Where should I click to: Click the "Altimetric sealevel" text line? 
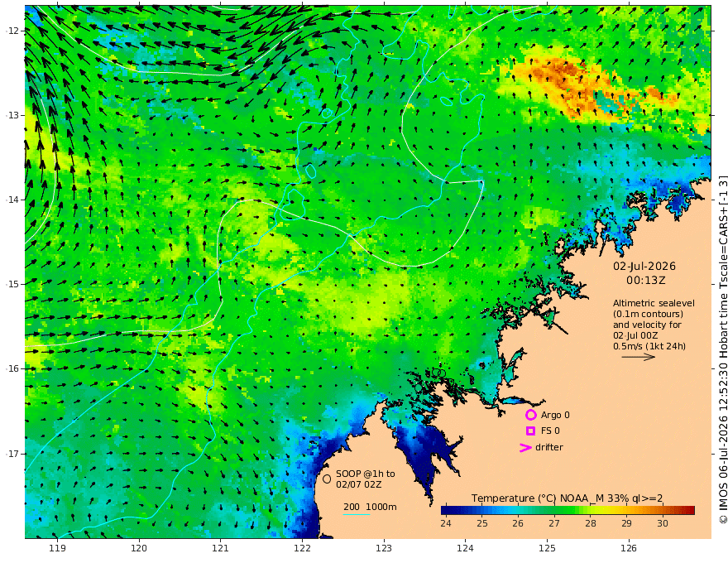(654, 303)
